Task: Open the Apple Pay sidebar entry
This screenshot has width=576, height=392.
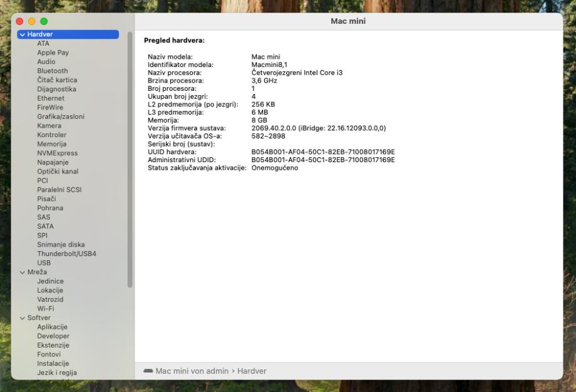Action: 53,53
